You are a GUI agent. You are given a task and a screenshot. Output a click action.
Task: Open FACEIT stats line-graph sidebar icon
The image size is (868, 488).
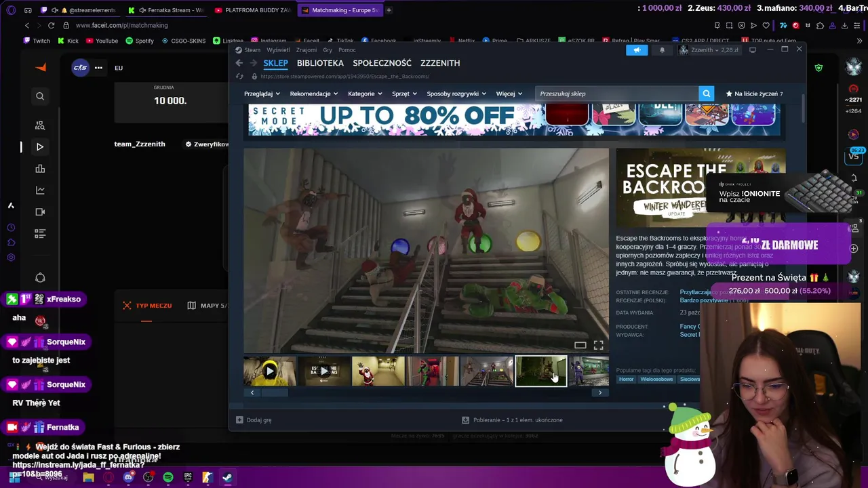coord(40,190)
